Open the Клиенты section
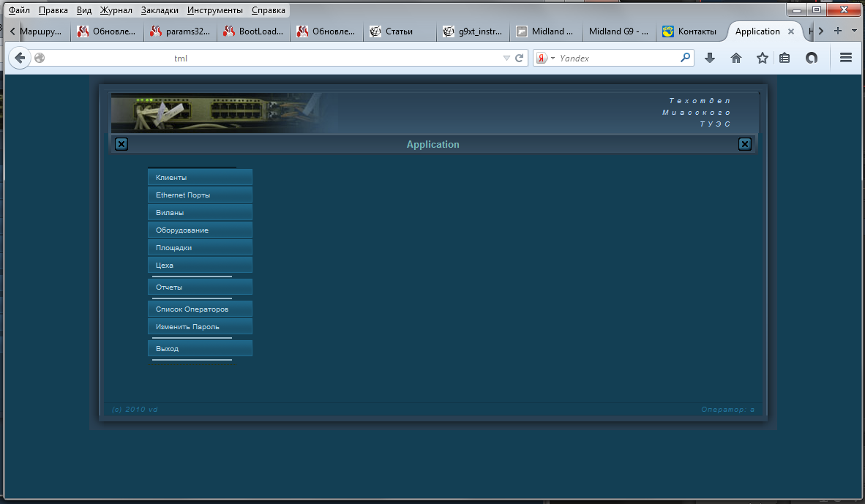 click(200, 178)
